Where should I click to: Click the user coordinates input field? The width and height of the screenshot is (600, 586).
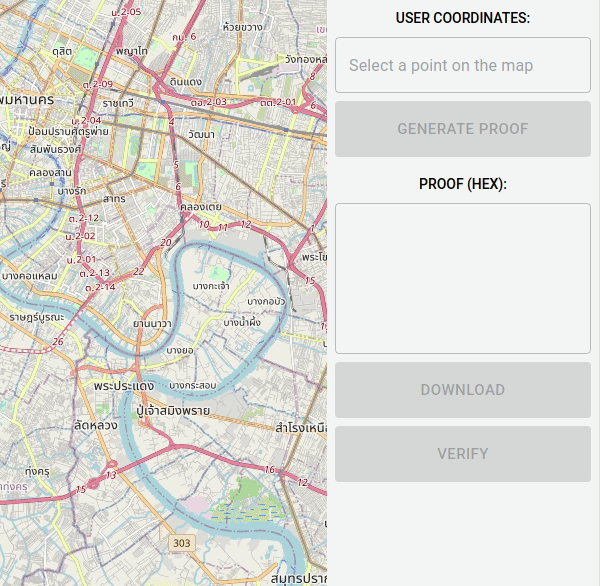[463, 65]
